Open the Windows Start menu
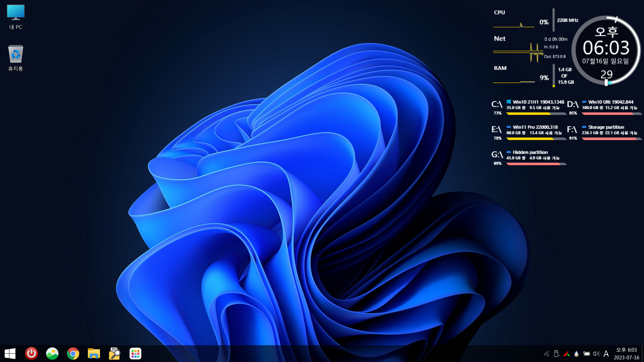Screen dimensions: 644x362 pos(10,354)
